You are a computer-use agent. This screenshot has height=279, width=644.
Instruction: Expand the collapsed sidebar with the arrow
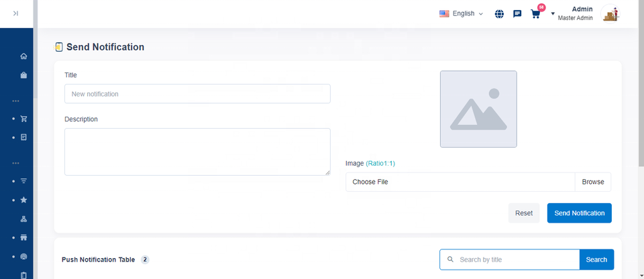click(x=16, y=13)
